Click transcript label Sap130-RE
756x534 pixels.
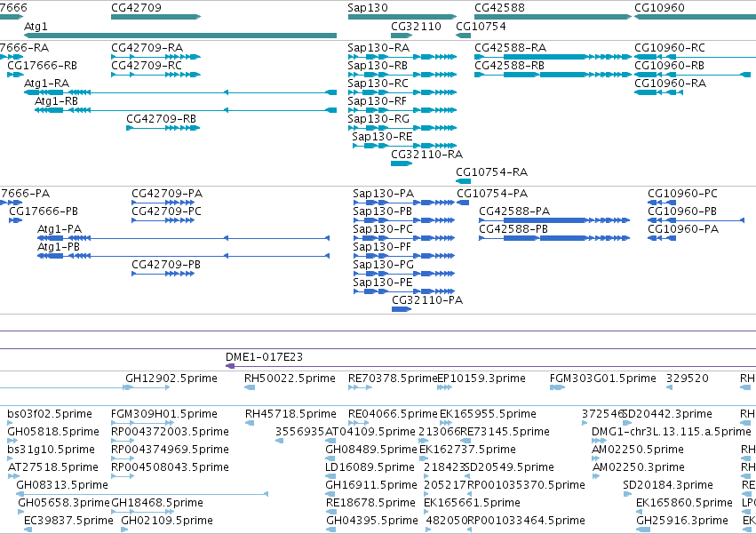[382, 137]
